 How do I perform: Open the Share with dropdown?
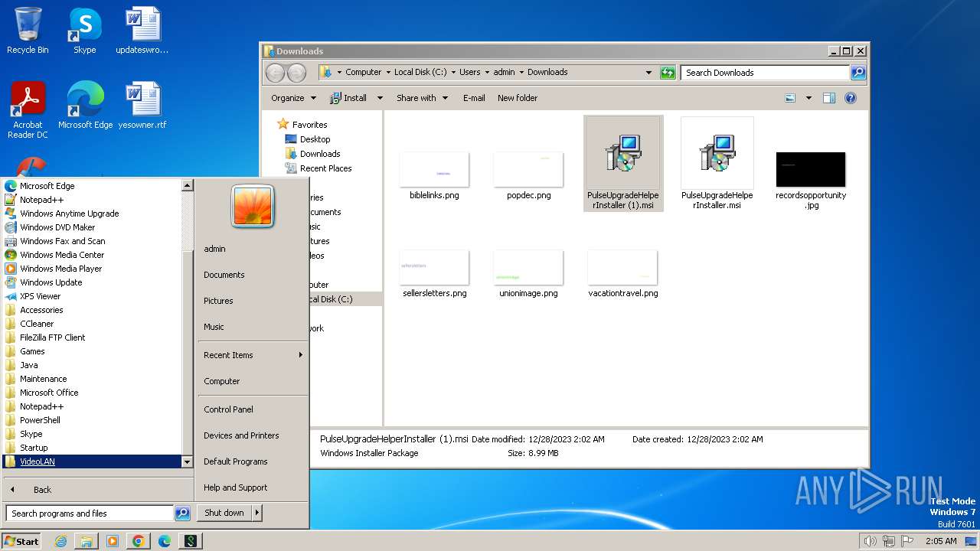[x=422, y=98]
